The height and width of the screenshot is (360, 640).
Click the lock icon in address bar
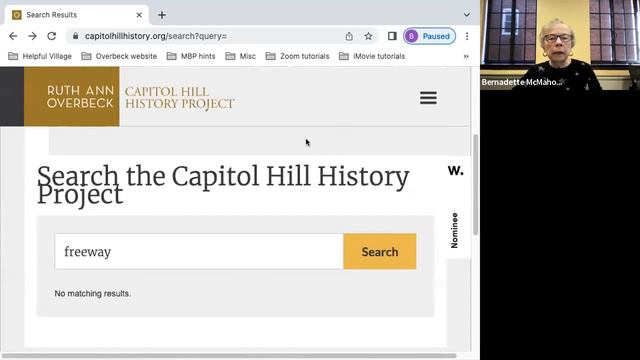coord(75,36)
